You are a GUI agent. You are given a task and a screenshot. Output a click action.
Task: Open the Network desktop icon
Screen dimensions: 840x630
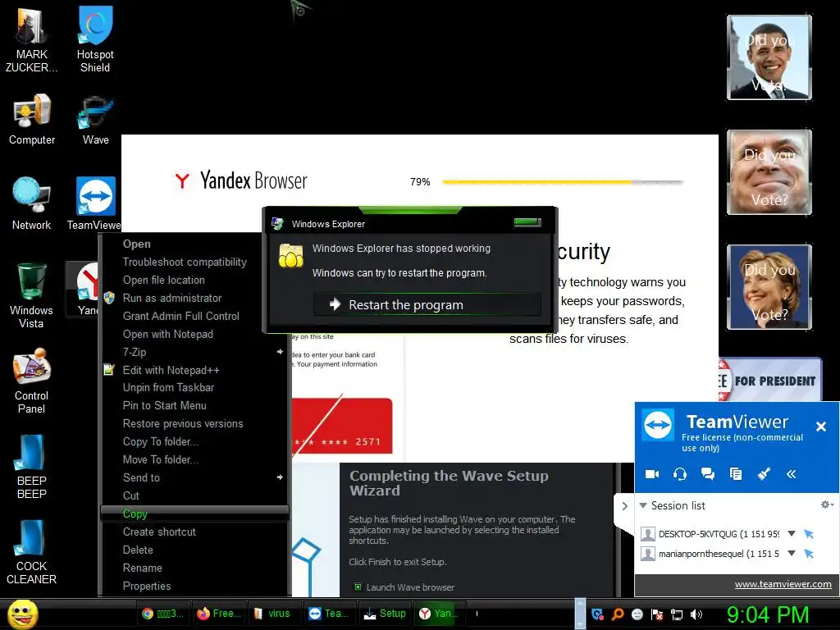pyautogui.click(x=31, y=203)
